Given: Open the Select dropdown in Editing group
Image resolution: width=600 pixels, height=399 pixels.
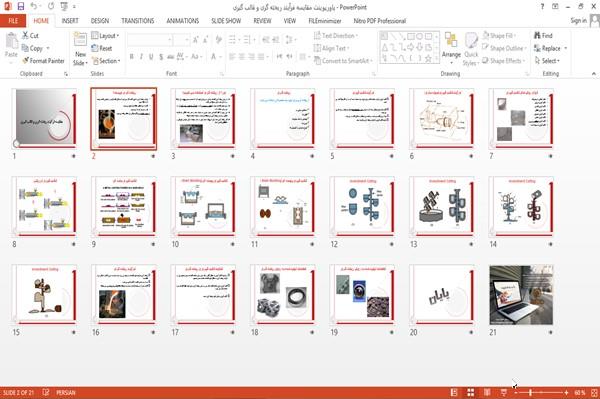Looking at the screenshot, I should click(x=547, y=61).
